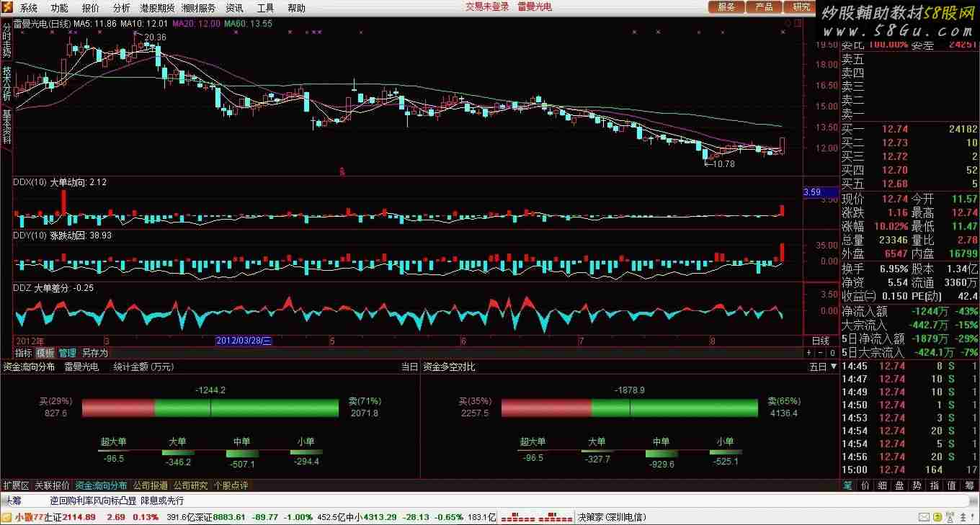980x525 pixels.
Task: Click the 决策家 (深圳电信) server label
Action: (x=612, y=517)
